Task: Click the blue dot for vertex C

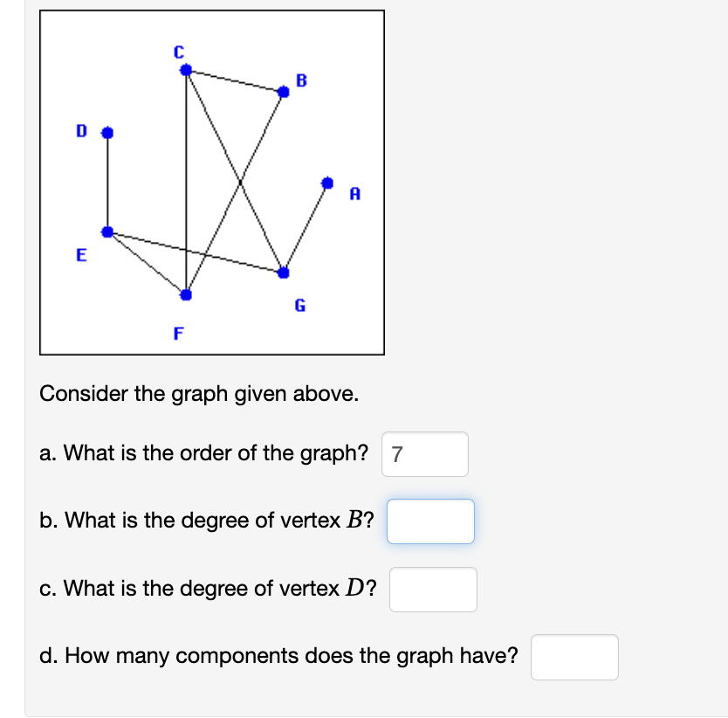Action: click(x=184, y=72)
